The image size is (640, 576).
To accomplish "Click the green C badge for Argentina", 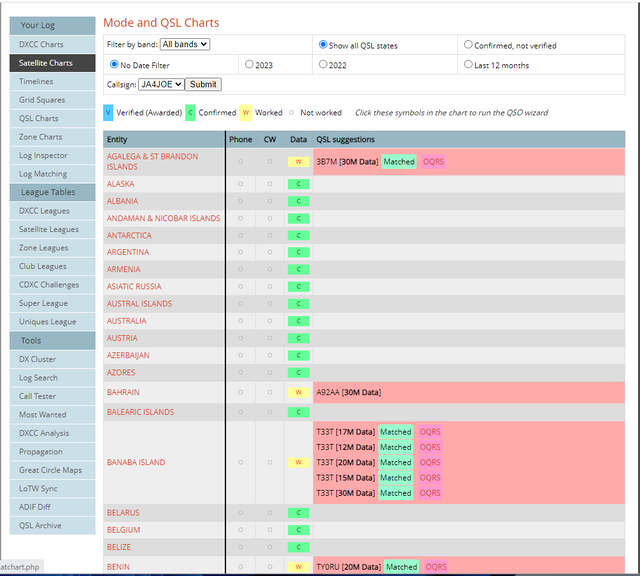I will click(x=298, y=252).
